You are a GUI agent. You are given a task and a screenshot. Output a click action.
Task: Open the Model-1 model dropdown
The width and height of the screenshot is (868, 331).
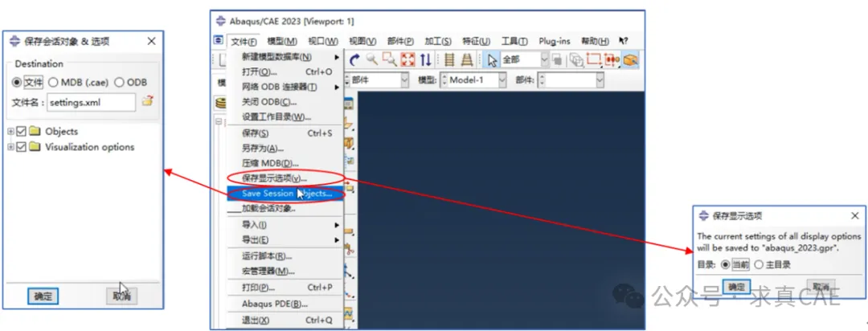(502, 80)
